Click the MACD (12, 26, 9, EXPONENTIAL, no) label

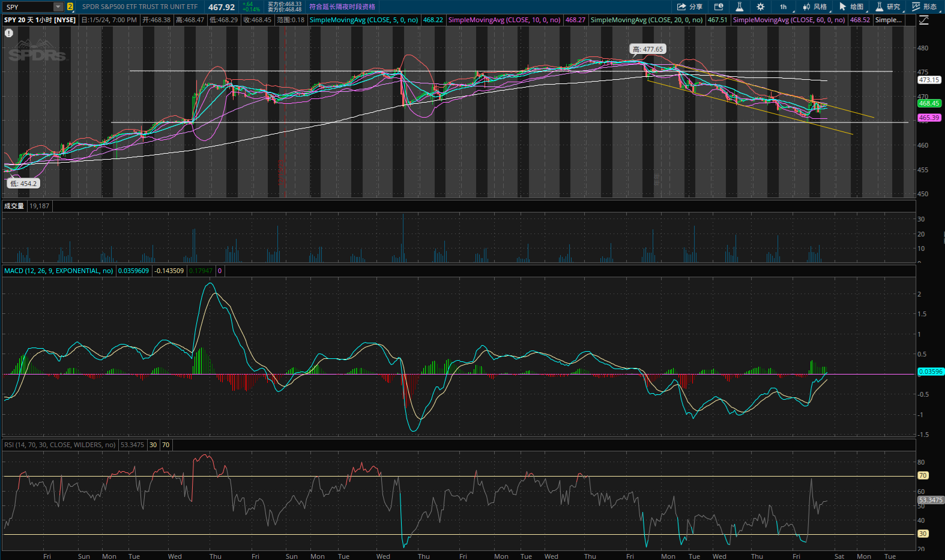58,271
